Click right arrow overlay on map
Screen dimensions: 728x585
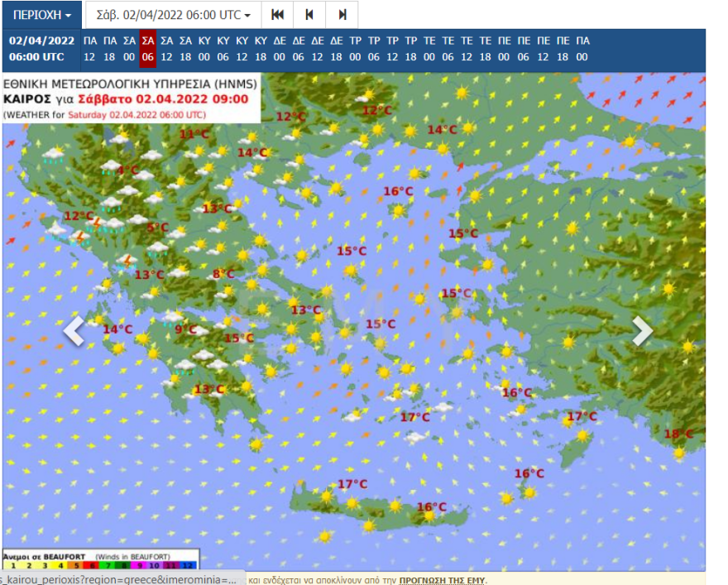[642, 331]
